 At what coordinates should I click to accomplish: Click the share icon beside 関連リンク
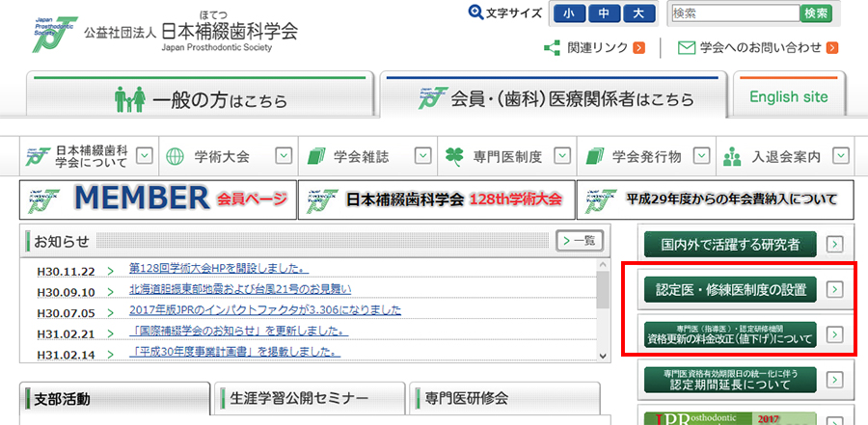pyautogui.click(x=552, y=47)
